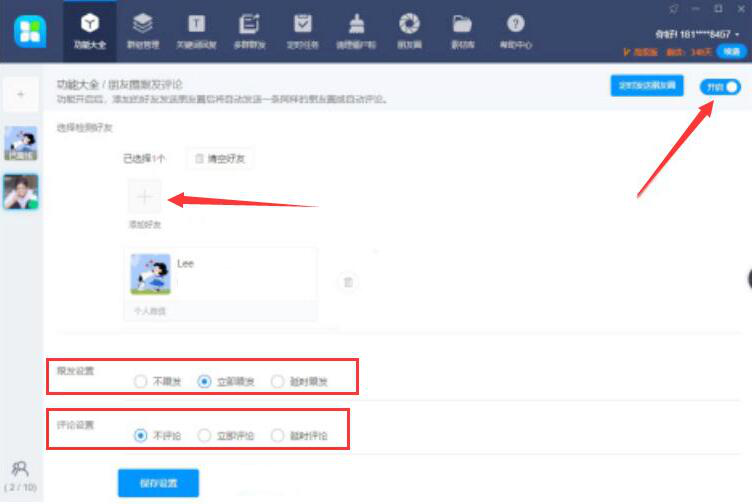Click the name Lee in friend card
This screenshot has width=752, height=504.
tap(185, 263)
